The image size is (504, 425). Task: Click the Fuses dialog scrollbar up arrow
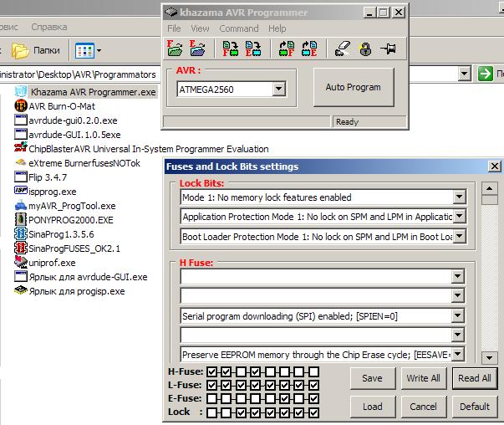click(489, 188)
